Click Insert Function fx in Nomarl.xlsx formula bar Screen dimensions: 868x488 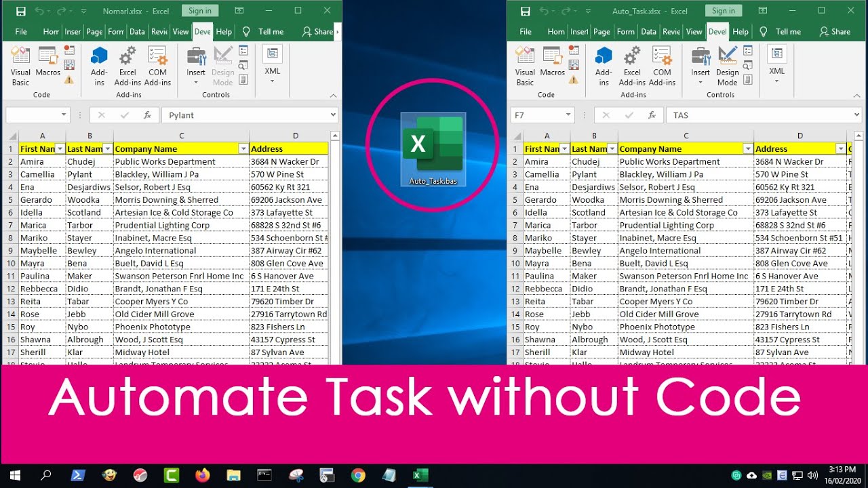pos(147,115)
